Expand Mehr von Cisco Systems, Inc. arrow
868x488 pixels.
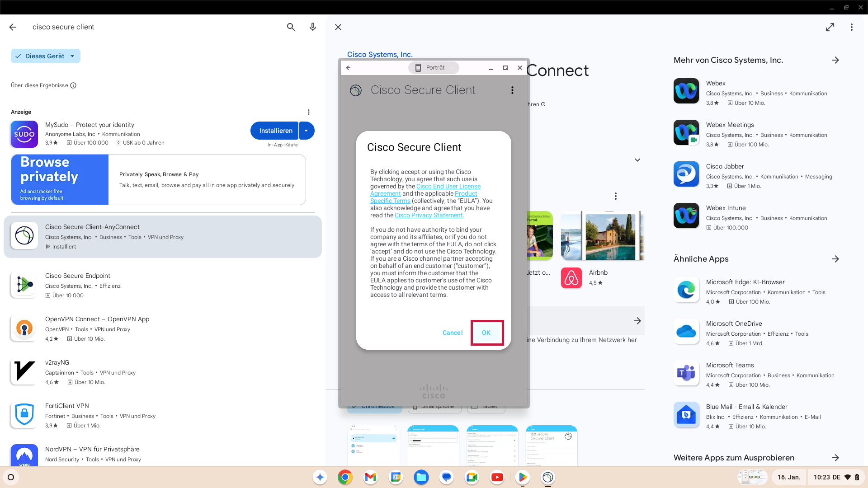pyautogui.click(x=835, y=60)
